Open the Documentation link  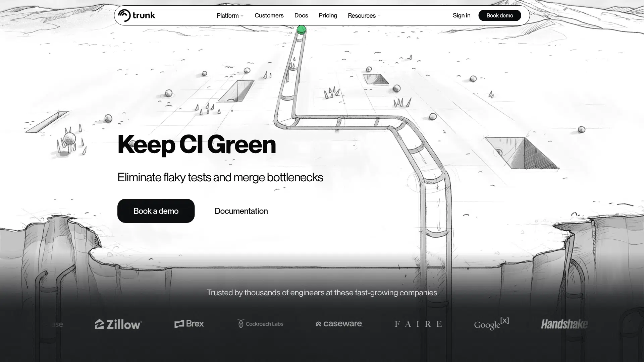(x=241, y=211)
